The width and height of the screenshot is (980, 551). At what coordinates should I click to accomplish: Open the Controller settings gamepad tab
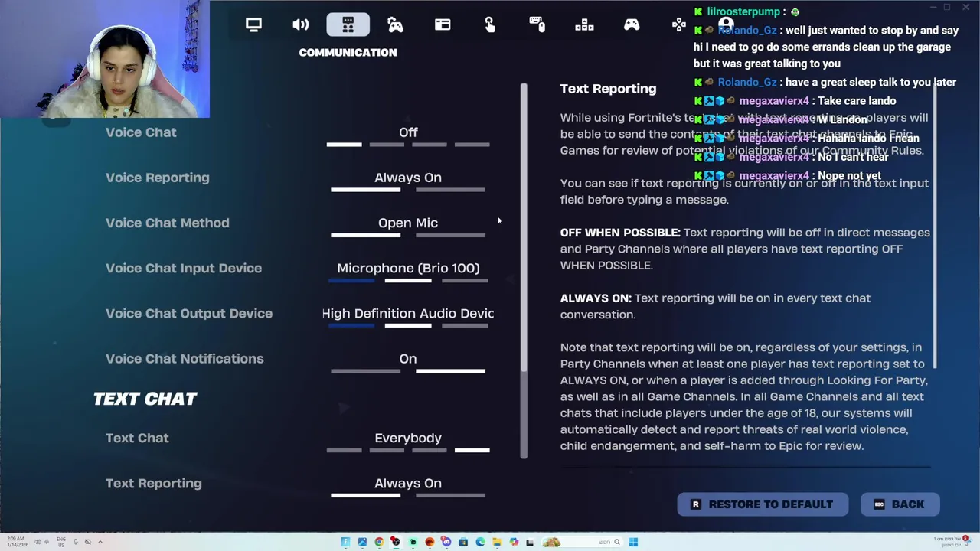(632, 25)
